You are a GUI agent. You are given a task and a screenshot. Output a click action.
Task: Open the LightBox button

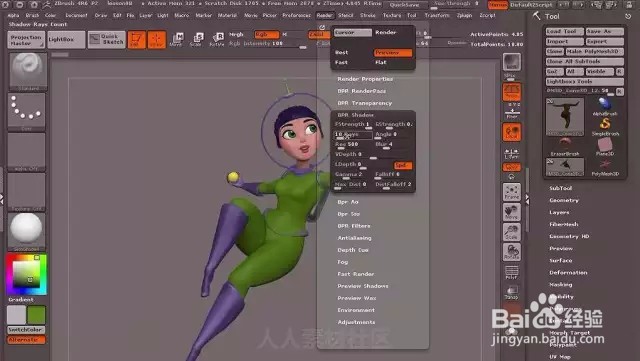tap(66, 40)
